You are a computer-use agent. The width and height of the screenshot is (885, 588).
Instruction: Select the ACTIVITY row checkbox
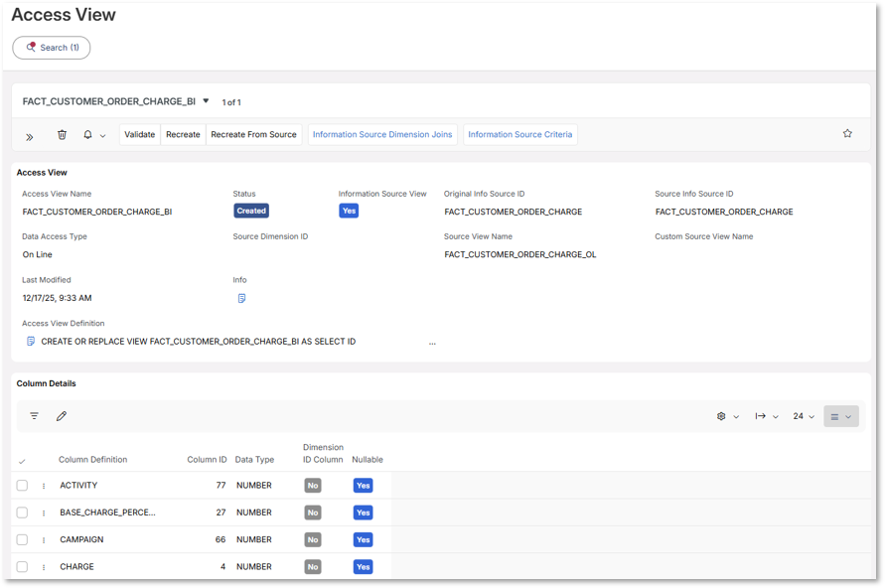pyautogui.click(x=22, y=486)
